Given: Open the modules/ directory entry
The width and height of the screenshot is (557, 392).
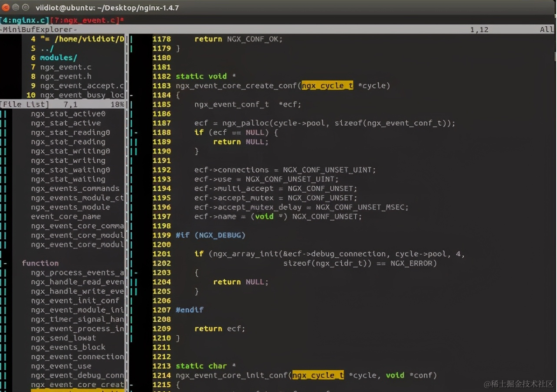Looking at the screenshot, I should tap(59, 58).
